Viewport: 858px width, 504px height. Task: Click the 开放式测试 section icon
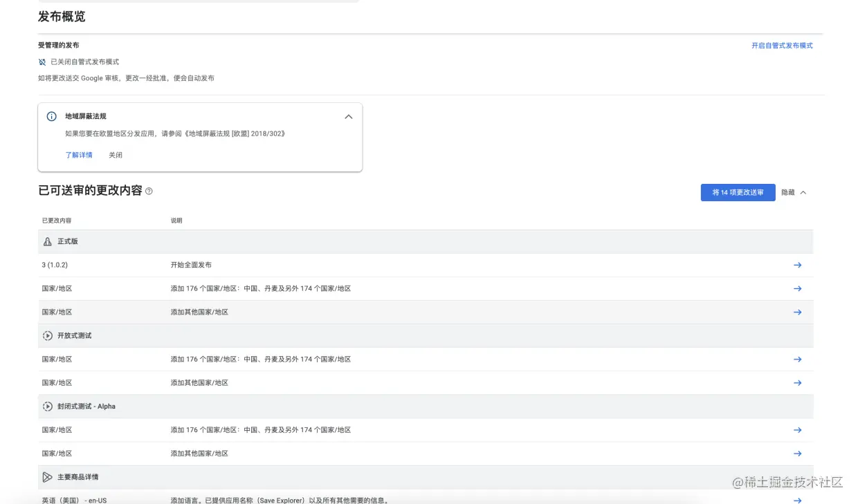coord(47,336)
